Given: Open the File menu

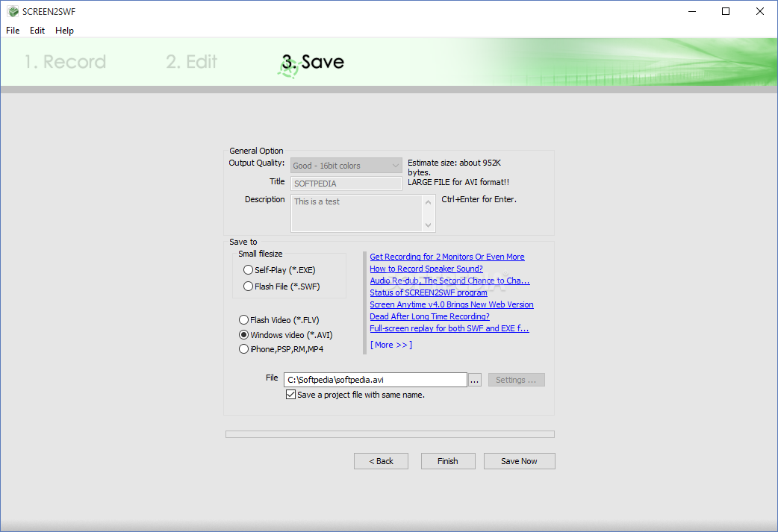Looking at the screenshot, I should [13, 31].
